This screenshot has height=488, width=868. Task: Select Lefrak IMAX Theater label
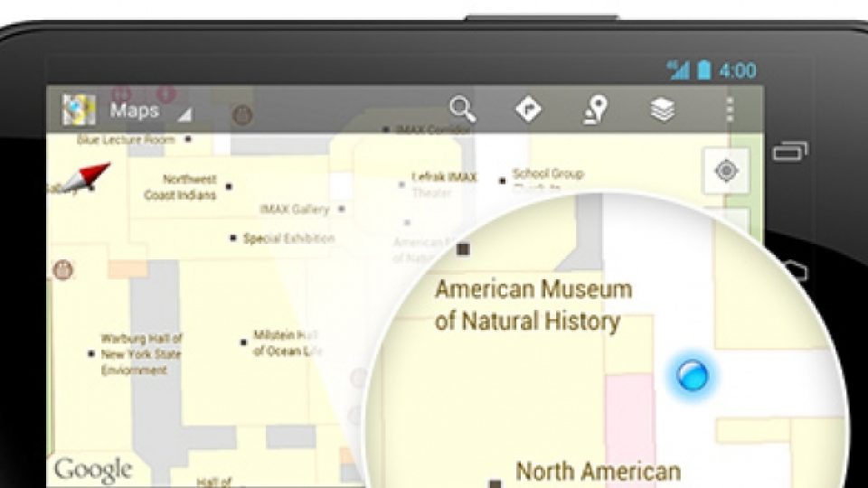click(444, 184)
